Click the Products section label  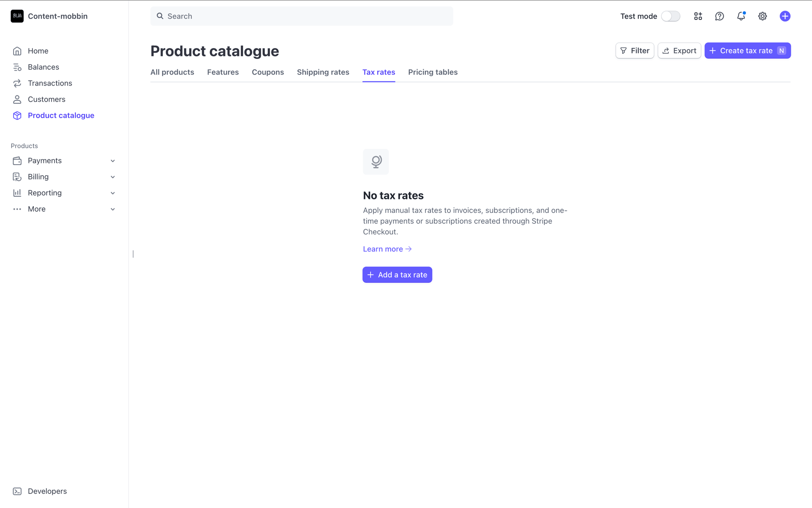pyautogui.click(x=24, y=146)
